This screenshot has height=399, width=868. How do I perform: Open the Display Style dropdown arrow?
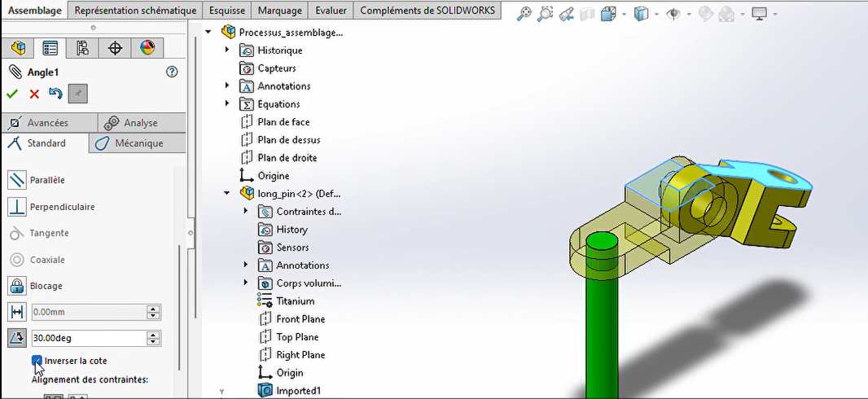656,15
